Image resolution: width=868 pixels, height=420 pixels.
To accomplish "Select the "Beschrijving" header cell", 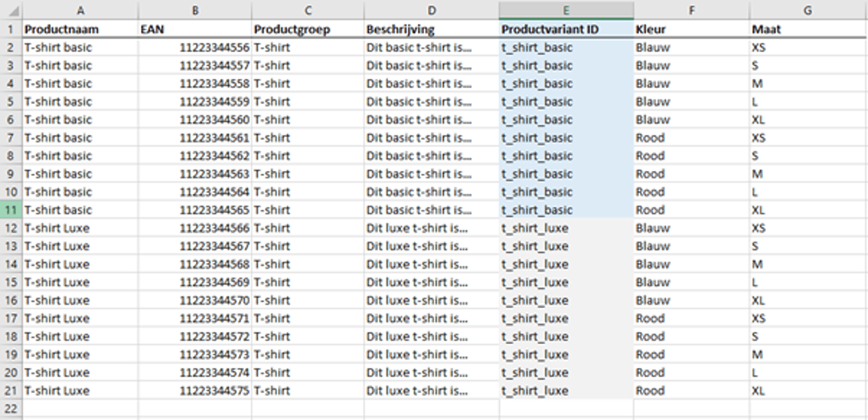I will point(431,29).
